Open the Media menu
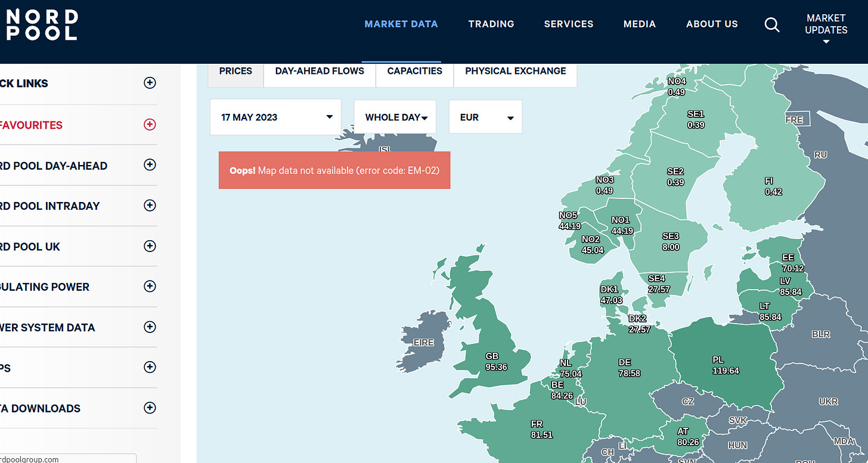This screenshot has width=868, height=463. click(x=640, y=24)
